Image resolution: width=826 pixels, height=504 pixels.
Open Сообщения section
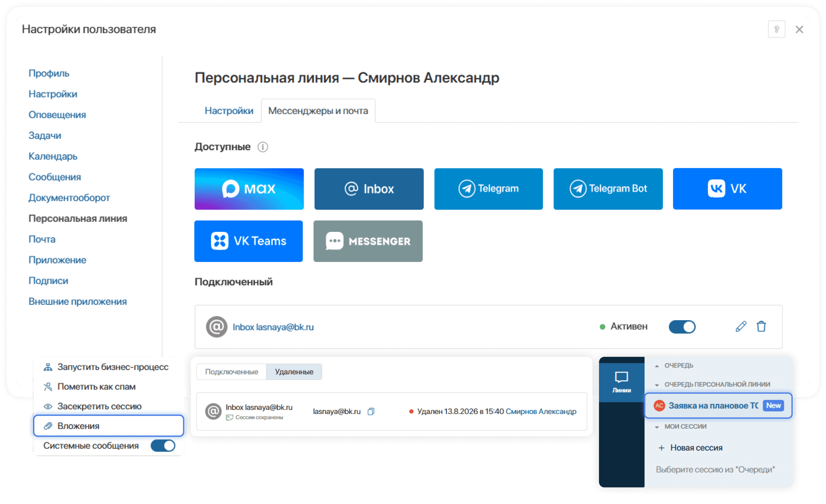point(54,177)
